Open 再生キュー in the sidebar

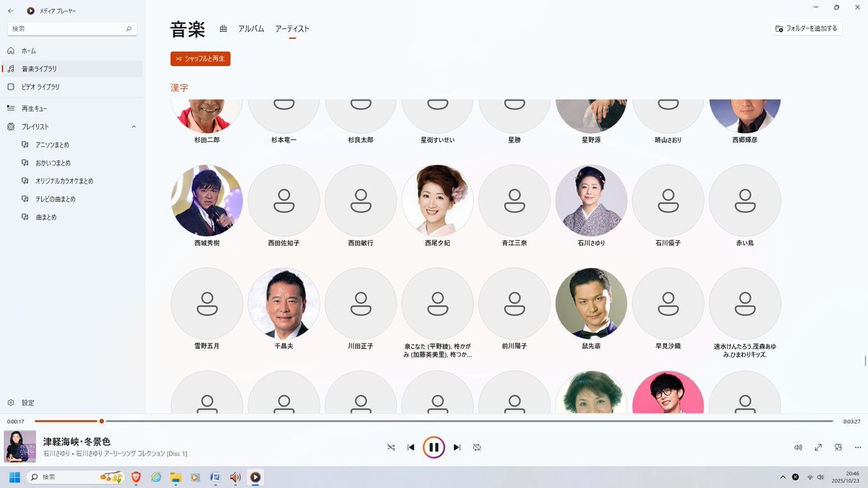[72, 108]
